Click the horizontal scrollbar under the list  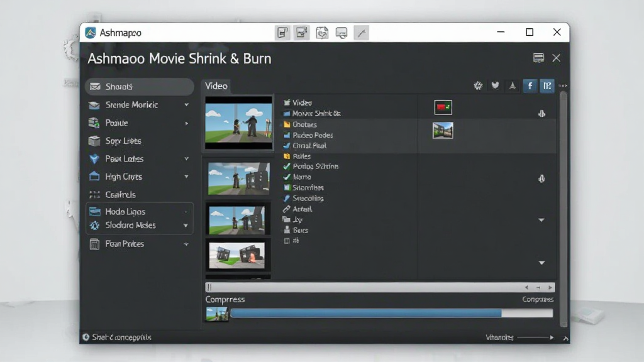[x=380, y=287]
